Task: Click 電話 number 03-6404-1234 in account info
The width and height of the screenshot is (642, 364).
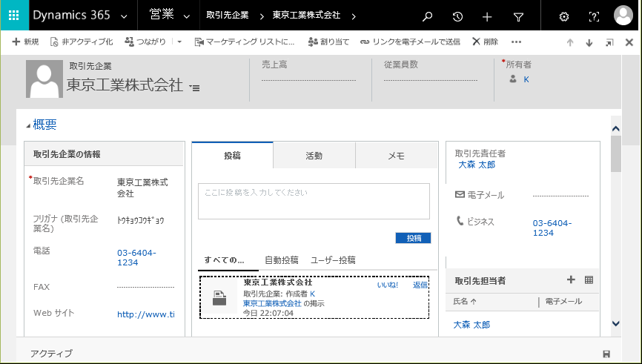Action: (x=136, y=257)
